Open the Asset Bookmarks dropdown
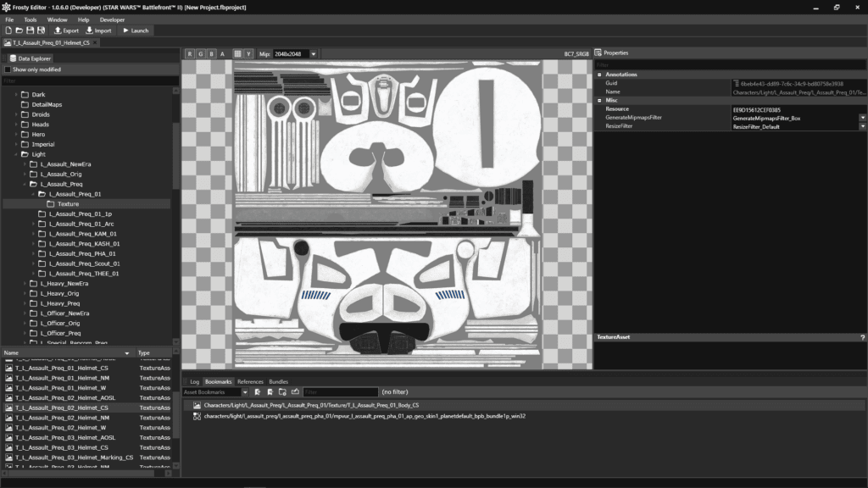The height and width of the screenshot is (488, 868). pos(215,391)
